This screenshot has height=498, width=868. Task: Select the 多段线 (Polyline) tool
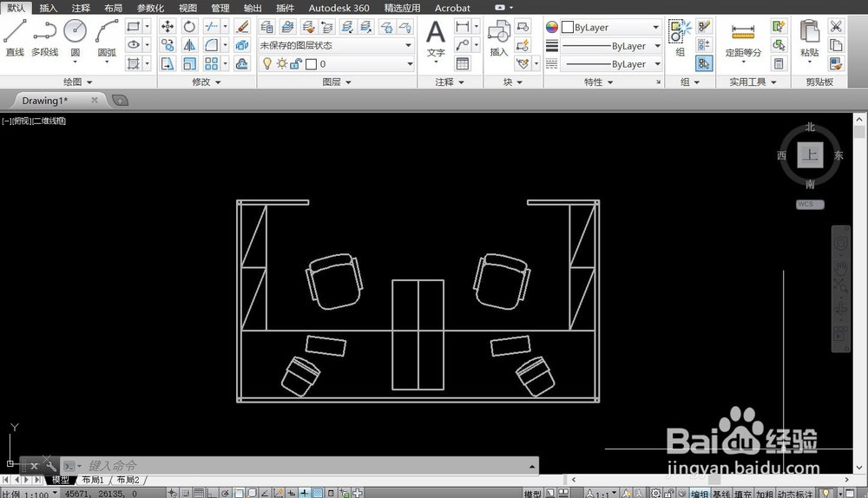click(x=45, y=37)
